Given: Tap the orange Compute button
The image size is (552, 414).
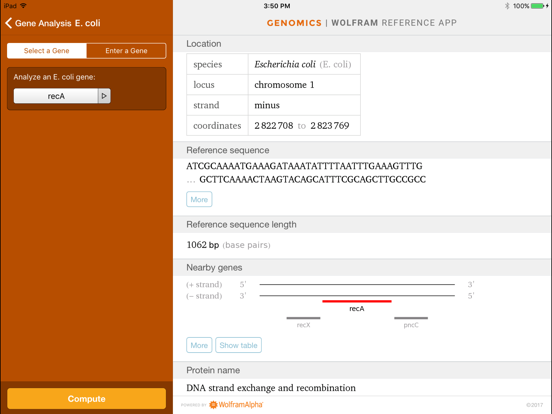Looking at the screenshot, I should tap(87, 399).
